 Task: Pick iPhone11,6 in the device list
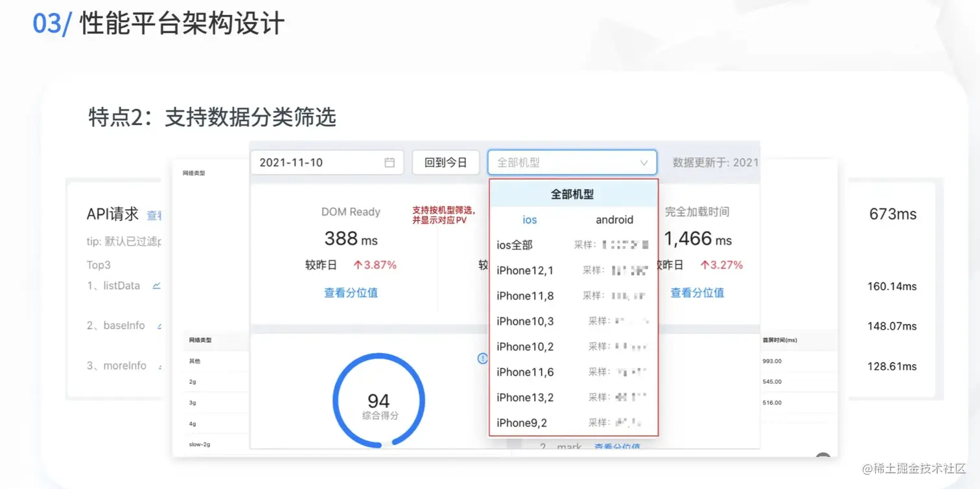coord(573,372)
